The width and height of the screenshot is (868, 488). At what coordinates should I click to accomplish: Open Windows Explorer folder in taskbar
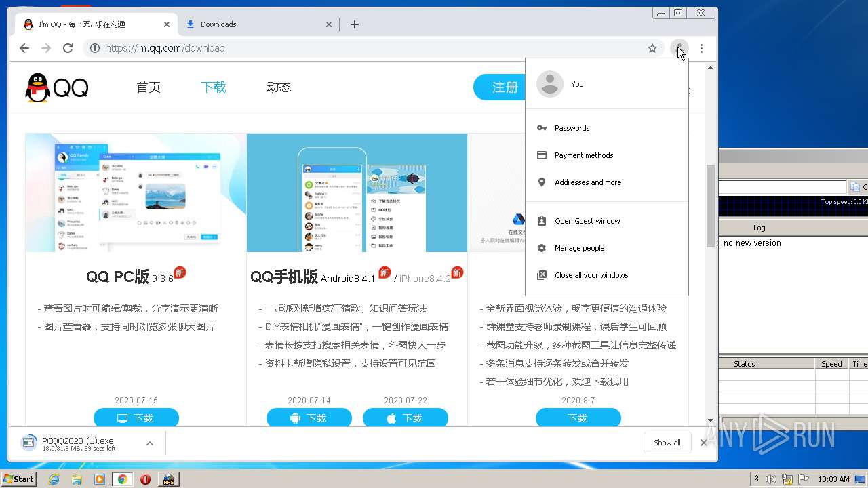77,479
